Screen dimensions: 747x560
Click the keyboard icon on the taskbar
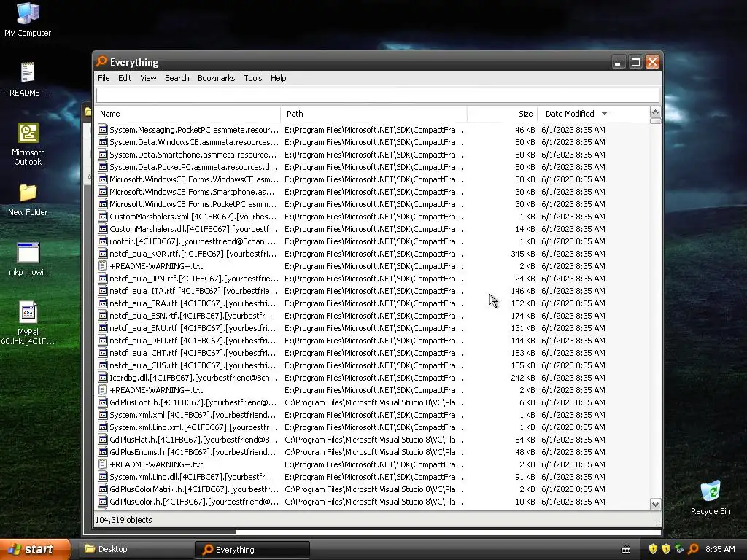point(626,550)
